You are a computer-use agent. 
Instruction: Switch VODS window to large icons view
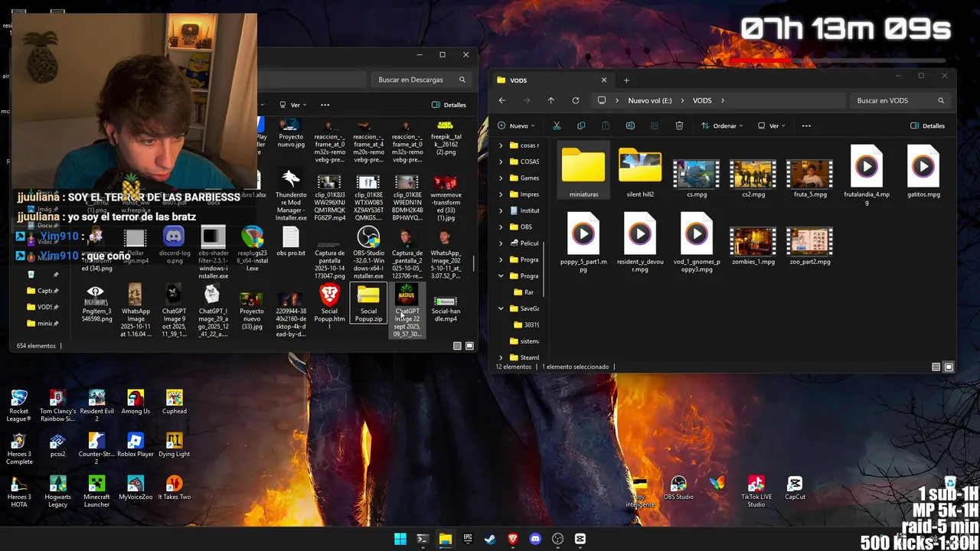[x=949, y=367]
